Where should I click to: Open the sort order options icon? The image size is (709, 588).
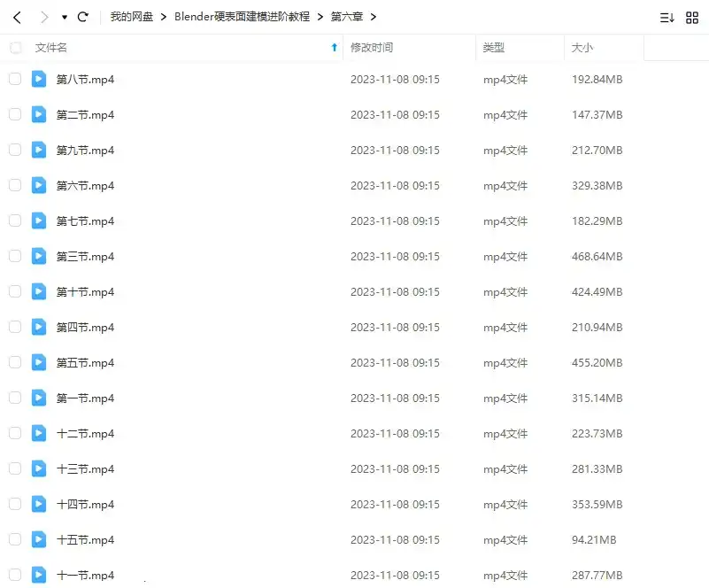667,17
